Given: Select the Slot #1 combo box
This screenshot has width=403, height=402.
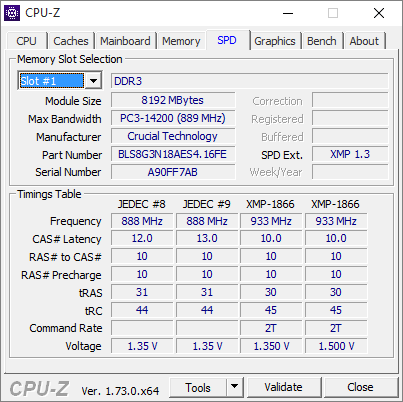Looking at the screenshot, I should (x=60, y=81).
